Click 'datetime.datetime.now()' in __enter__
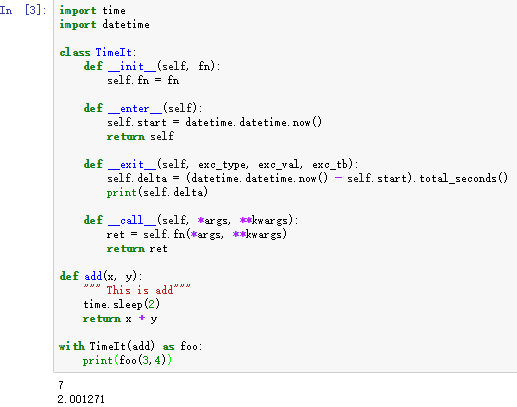This screenshot has height=407, width=517. [x=254, y=122]
